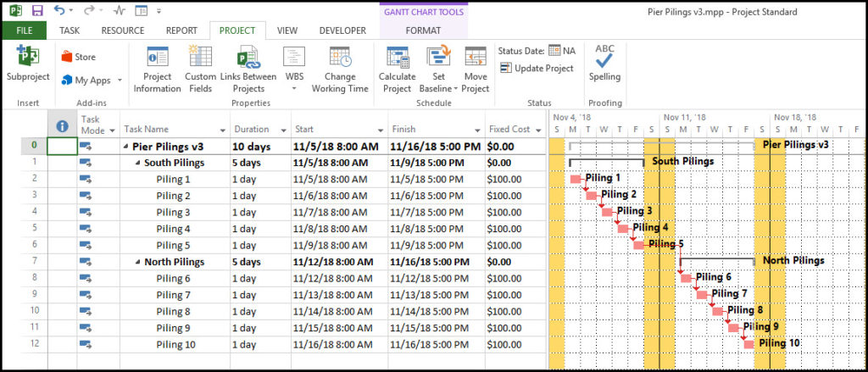Click the South Pilings summary bar
Image resolution: width=868 pixels, height=372 pixels.
[x=607, y=163]
